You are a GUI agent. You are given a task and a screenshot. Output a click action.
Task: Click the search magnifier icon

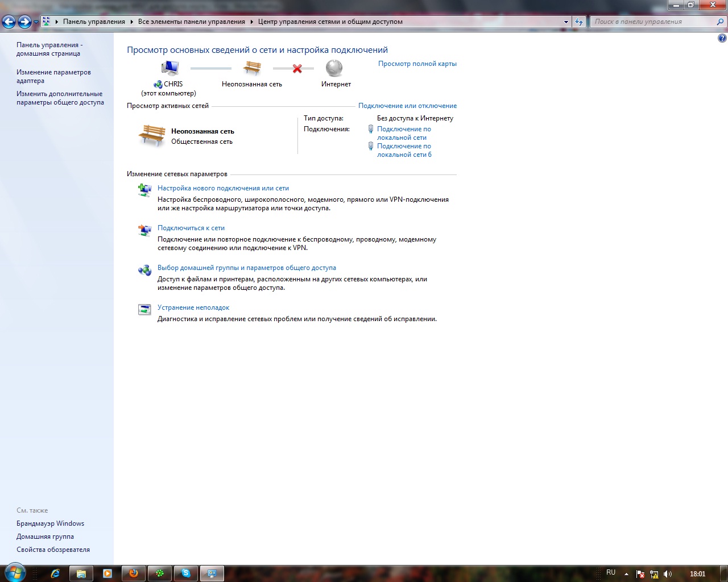point(721,22)
